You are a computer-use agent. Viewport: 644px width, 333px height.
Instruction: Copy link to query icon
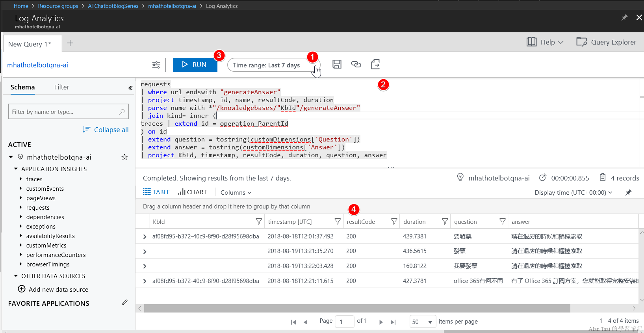click(356, 64)
